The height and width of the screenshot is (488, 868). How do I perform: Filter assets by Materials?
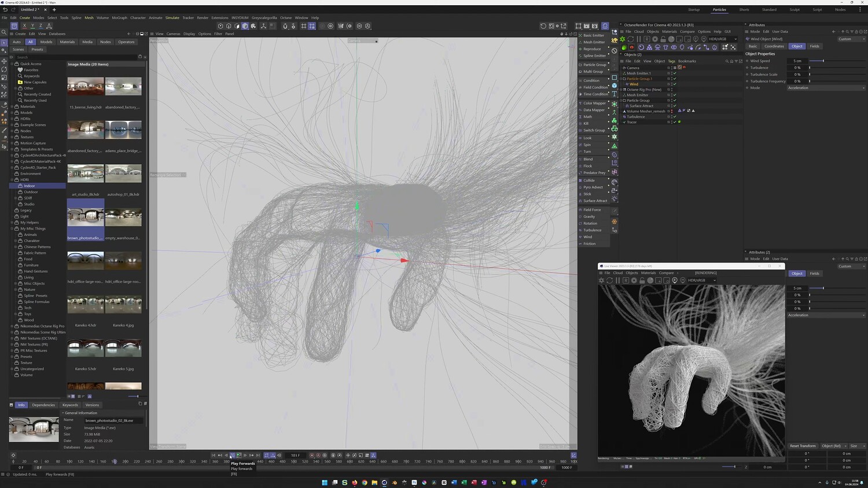[x=67, y=42]
